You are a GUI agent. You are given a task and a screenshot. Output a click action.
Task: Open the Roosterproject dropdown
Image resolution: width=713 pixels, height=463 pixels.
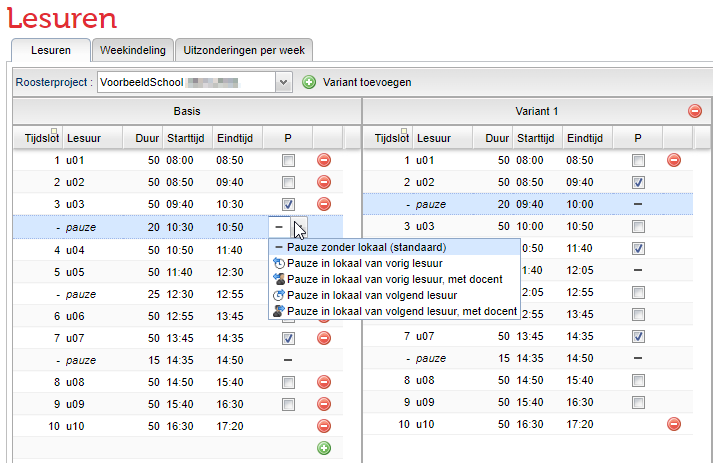click(282, 82)
